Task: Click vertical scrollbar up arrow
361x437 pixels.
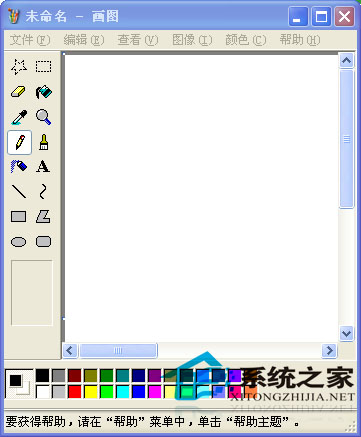Action: (x=347, y=61)
